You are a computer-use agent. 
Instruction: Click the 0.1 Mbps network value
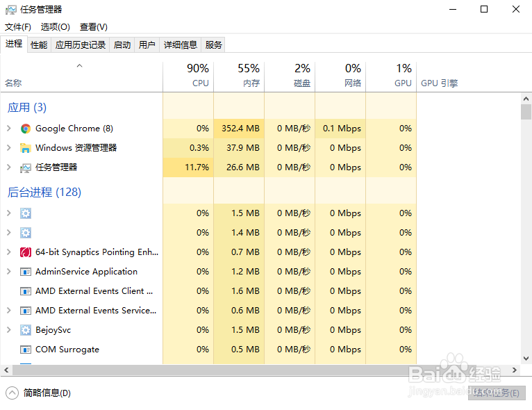tap(342, 129)
